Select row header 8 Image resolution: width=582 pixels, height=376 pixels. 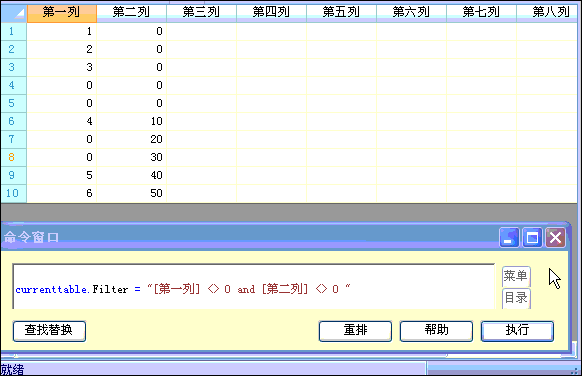[x=14, y=157]
